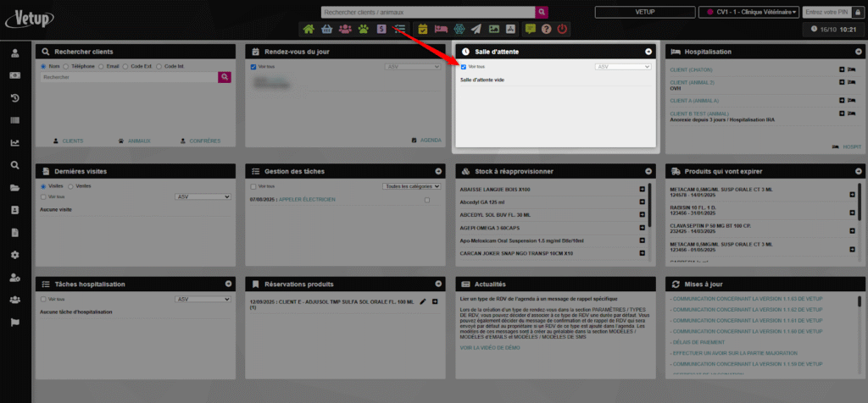Open the pink hospital bed icon

(x=441, y=29)
